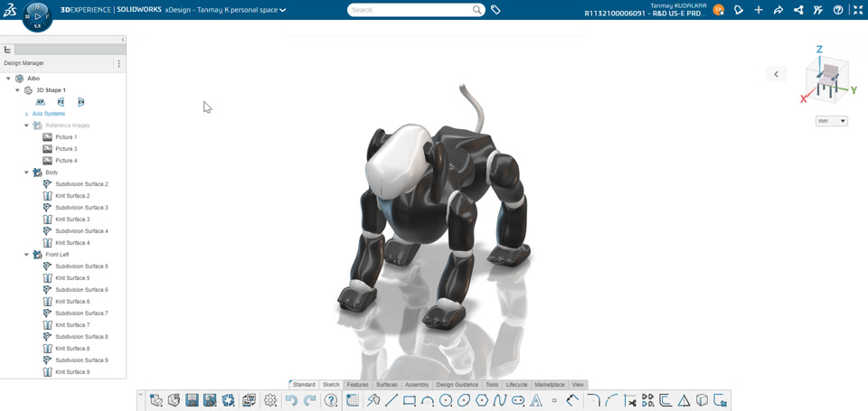
Task: Click the save floppy disk icon
Action: [x=192, y=400]
